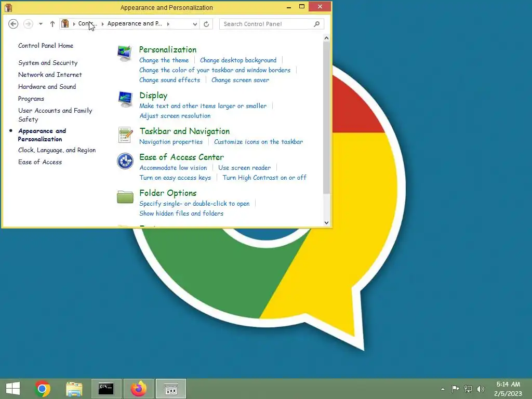Click Specify single- or double-click to open
This screenshot has width=532, height=399.
[194, 204]
